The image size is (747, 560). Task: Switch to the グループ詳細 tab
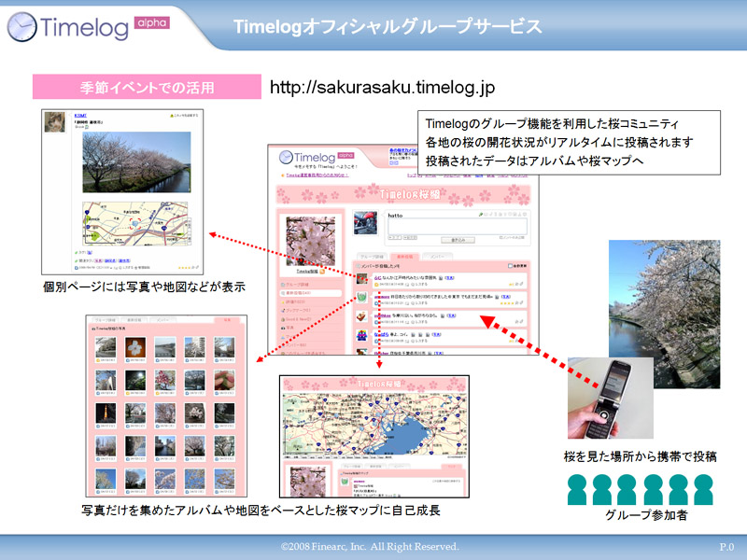(372, 255)
